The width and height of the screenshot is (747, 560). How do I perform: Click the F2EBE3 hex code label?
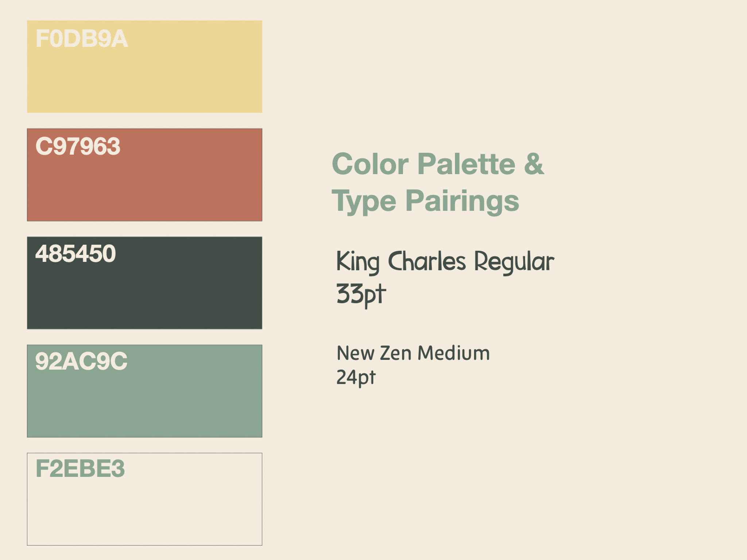click(80, 468)
